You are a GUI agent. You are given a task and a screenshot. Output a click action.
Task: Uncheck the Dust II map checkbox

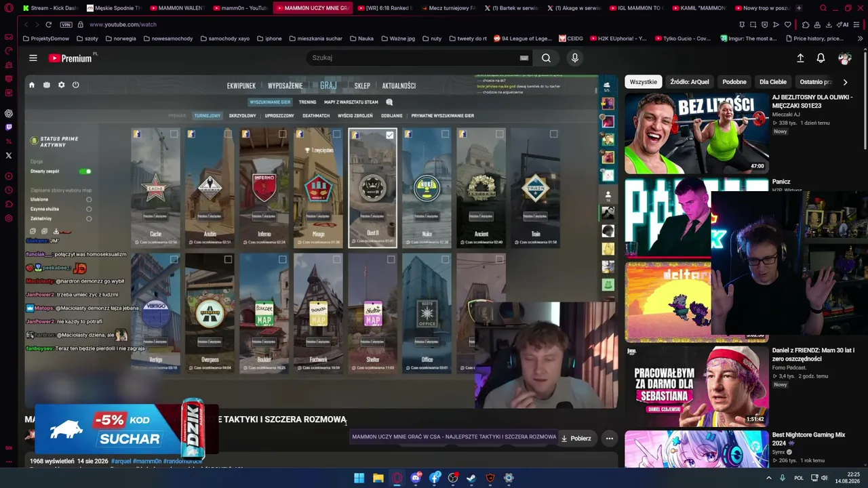[x=390, y=135]
